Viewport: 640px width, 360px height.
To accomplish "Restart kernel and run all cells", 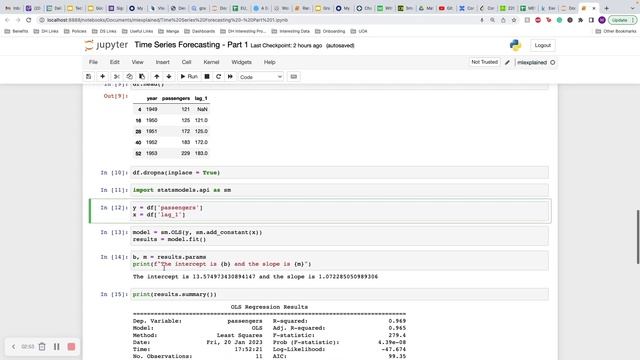I will pos(230,77).
